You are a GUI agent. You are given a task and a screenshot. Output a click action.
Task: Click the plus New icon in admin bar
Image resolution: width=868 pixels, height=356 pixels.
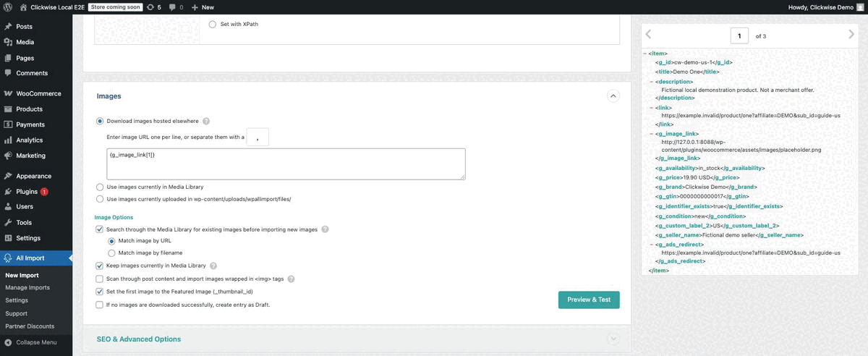click(195, 7)
